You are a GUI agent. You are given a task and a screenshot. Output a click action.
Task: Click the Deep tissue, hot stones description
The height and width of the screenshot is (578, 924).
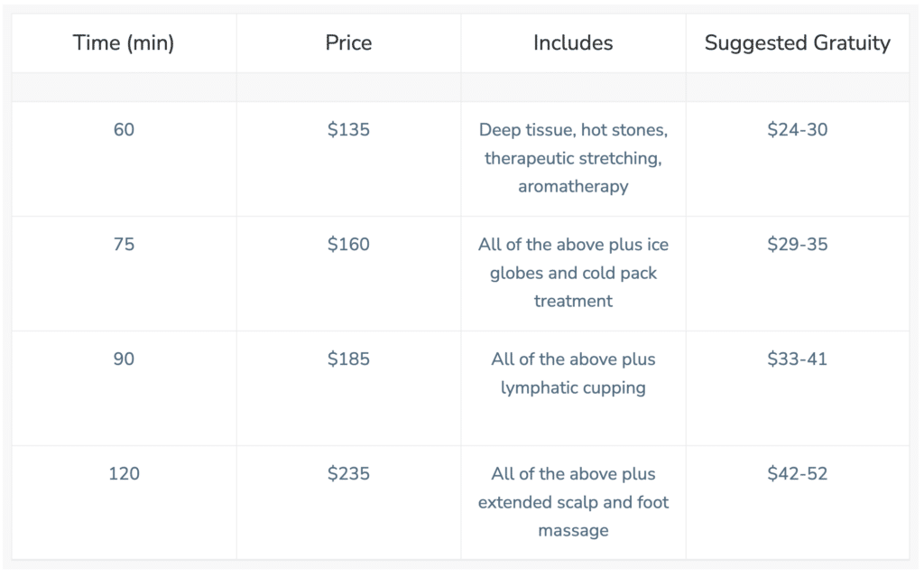click(x=573, y=158)
